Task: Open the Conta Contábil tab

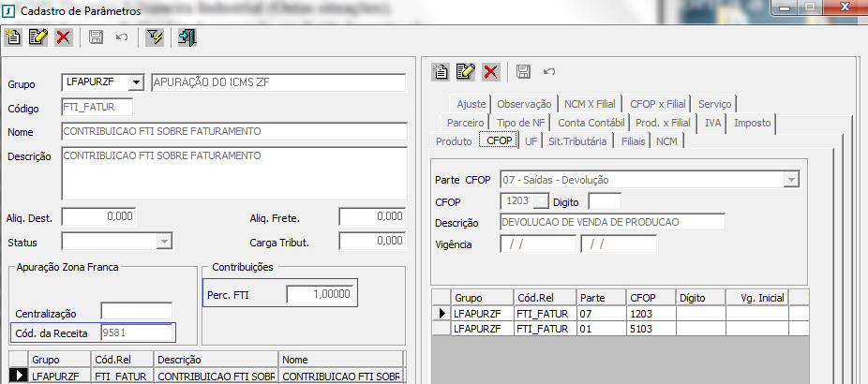Action: click(591, 123)
